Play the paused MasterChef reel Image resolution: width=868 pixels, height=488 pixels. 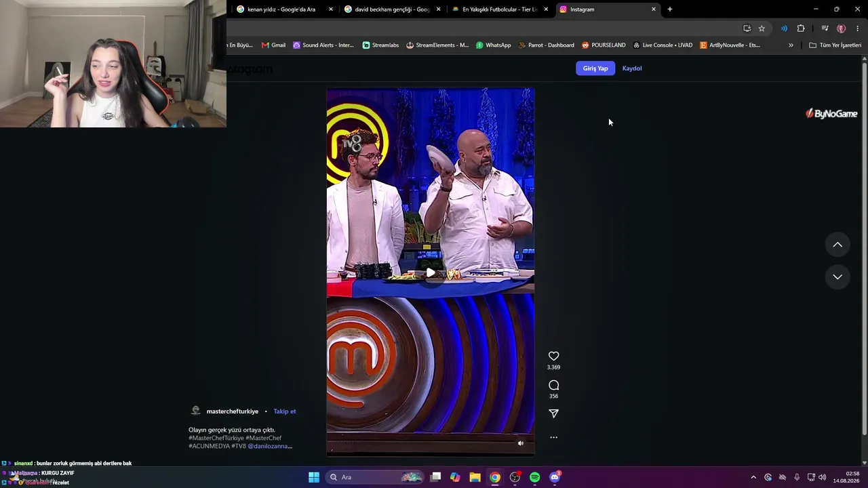coord(431,272)
